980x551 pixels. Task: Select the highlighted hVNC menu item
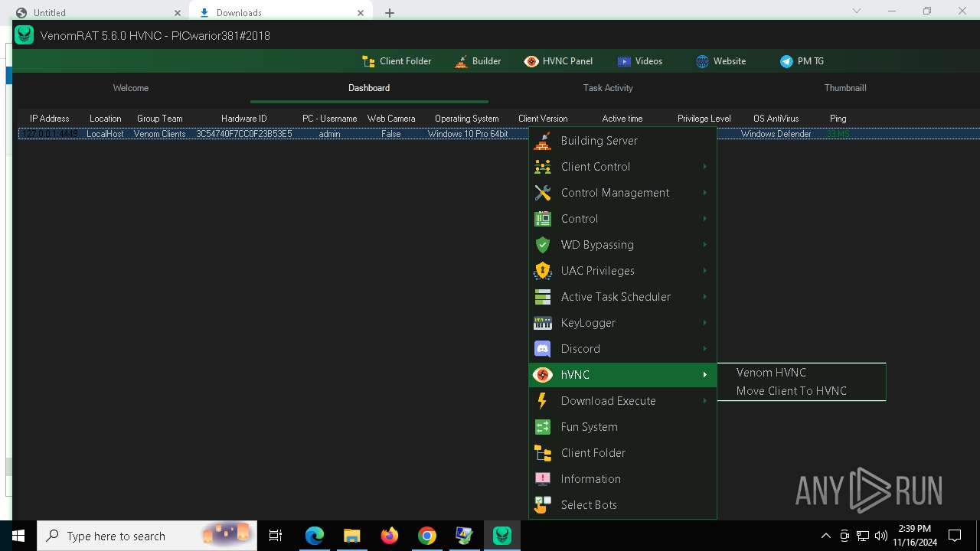coord(622,375)
